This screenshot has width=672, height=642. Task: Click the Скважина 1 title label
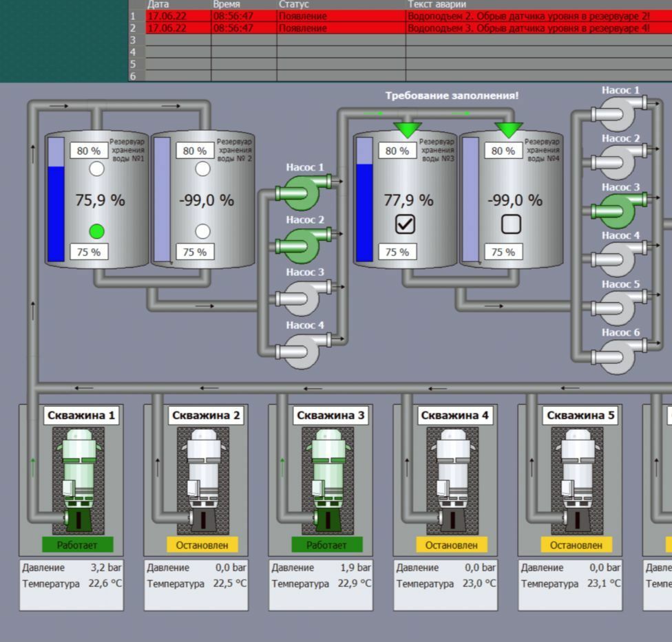pos(81,416)
